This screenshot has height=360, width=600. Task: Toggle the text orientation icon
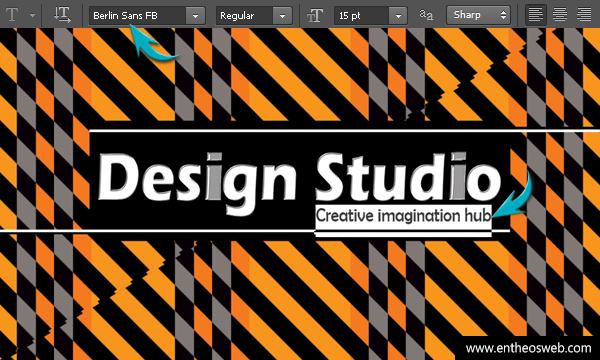coord(62,15)
